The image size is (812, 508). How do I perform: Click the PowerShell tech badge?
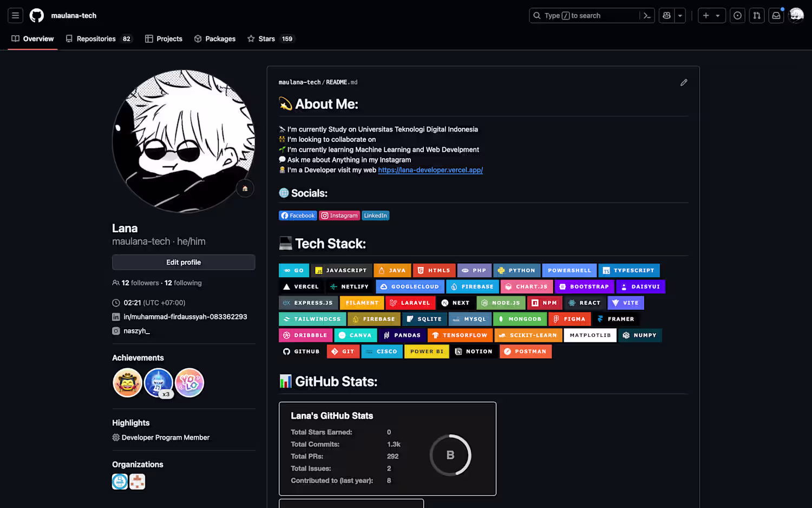pos(569,270)
